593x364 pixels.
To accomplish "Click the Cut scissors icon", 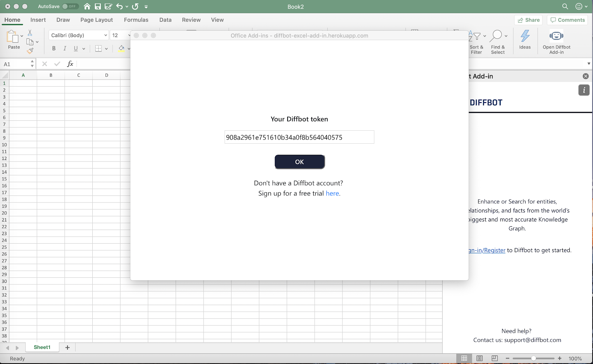I will (x=30, y=33).
